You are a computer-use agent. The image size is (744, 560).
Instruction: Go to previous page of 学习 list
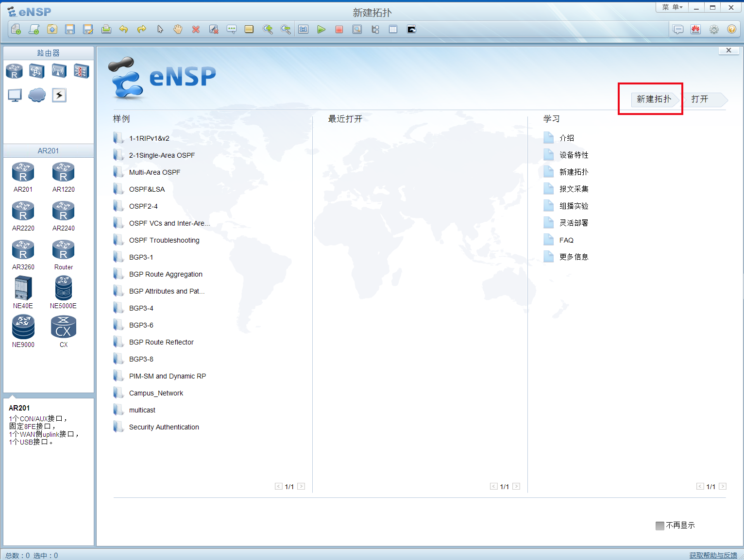[x=700, y=486]
